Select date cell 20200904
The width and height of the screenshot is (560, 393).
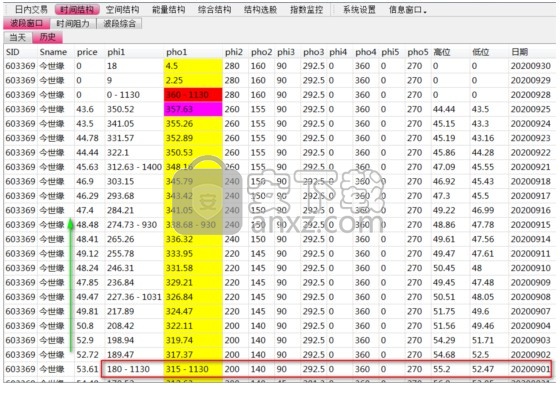[530, 326]
